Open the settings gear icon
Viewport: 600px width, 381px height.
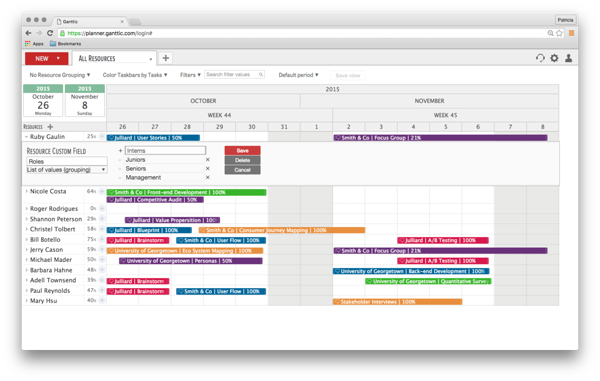click(554, 58)
